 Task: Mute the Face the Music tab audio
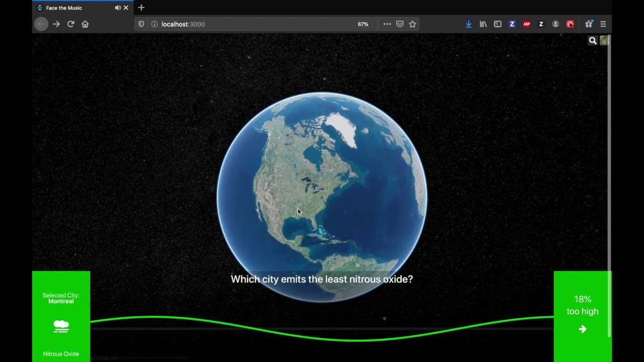(x=118, y=8)
